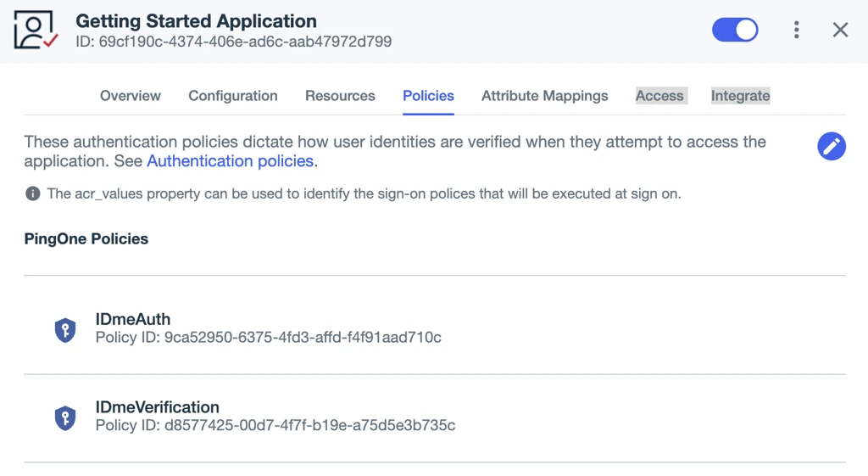
Task: Open the Integrate tab
Action: point(741,96)
